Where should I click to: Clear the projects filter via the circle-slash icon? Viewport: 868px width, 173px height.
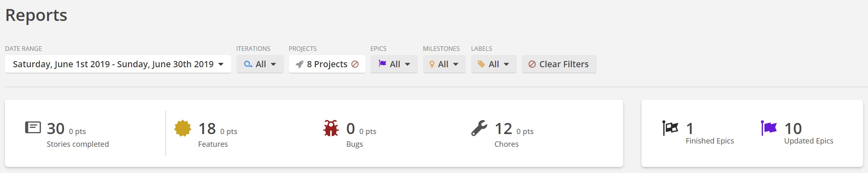[355, 64]
